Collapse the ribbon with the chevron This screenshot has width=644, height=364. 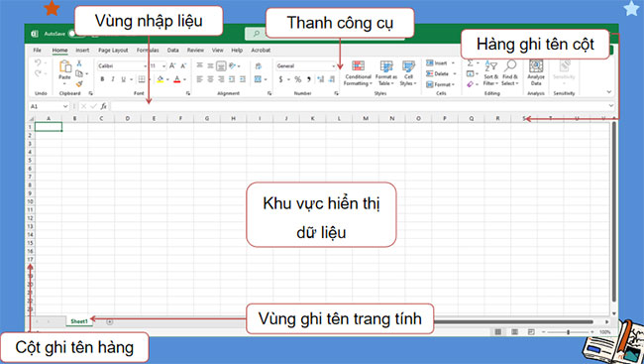(609, 92)
